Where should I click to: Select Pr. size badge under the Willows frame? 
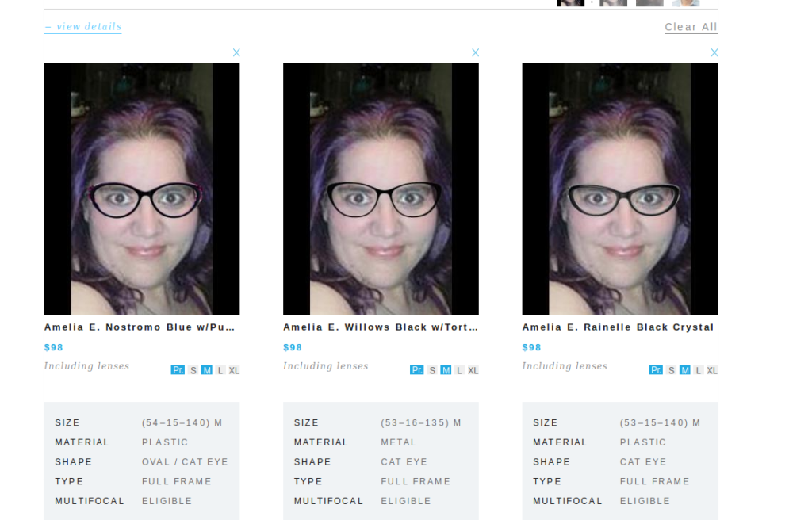417,370
